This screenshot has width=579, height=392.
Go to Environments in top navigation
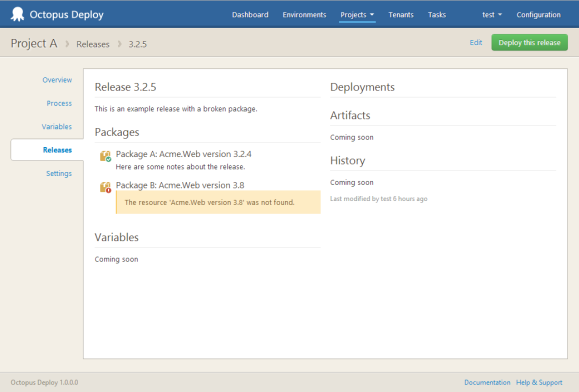coord(304,15)
